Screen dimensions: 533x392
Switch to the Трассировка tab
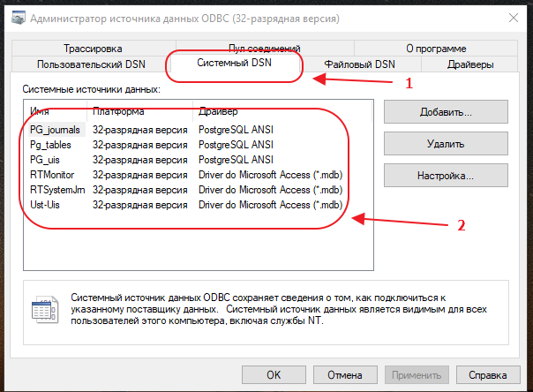[x=93, y=49]
